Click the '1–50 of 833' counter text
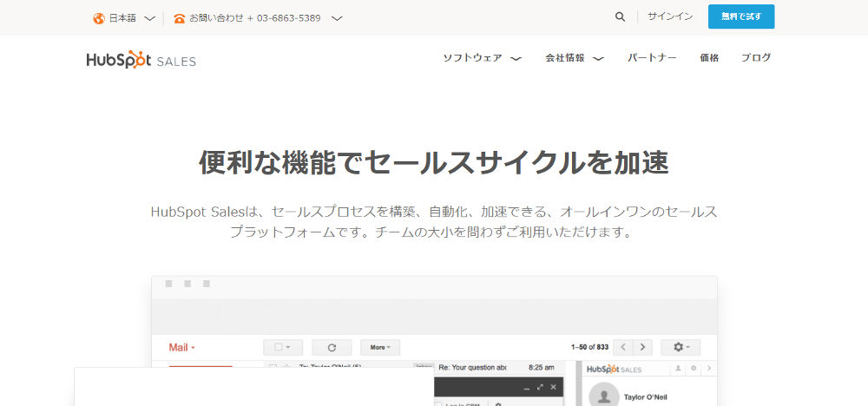The height and width of the screenshot is (406, 868). (x=589, y=347)
